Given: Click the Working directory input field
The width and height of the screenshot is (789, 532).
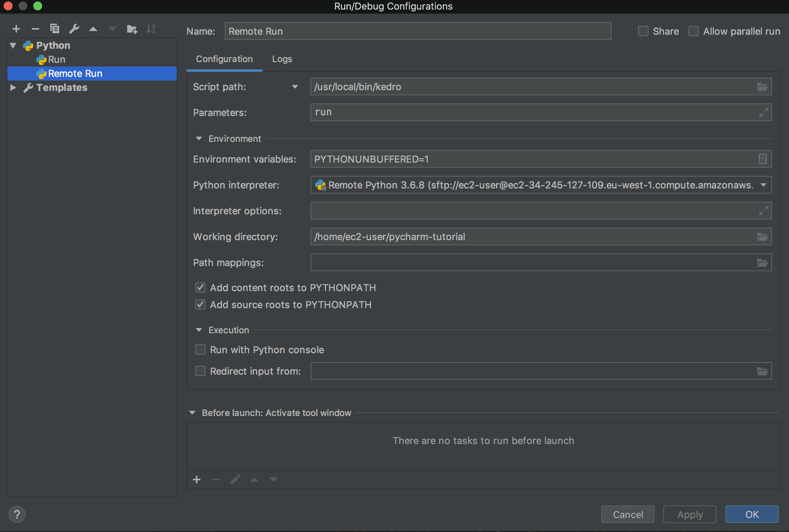Looking at the screenshot, I should (x=532, y=237).
